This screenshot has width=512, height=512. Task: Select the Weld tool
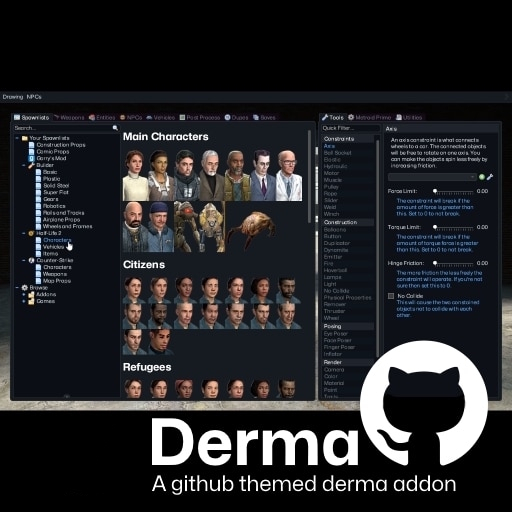click(330, 207)
